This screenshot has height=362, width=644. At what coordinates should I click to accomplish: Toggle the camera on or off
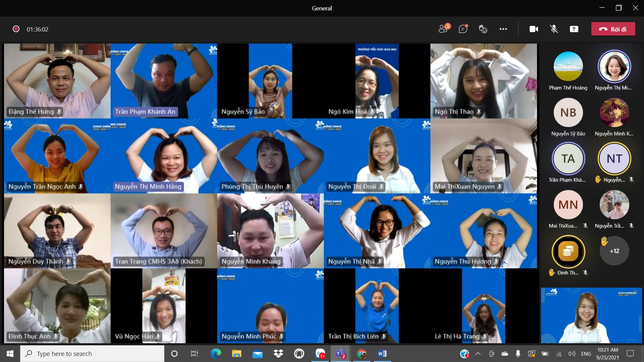click(534, 29)
